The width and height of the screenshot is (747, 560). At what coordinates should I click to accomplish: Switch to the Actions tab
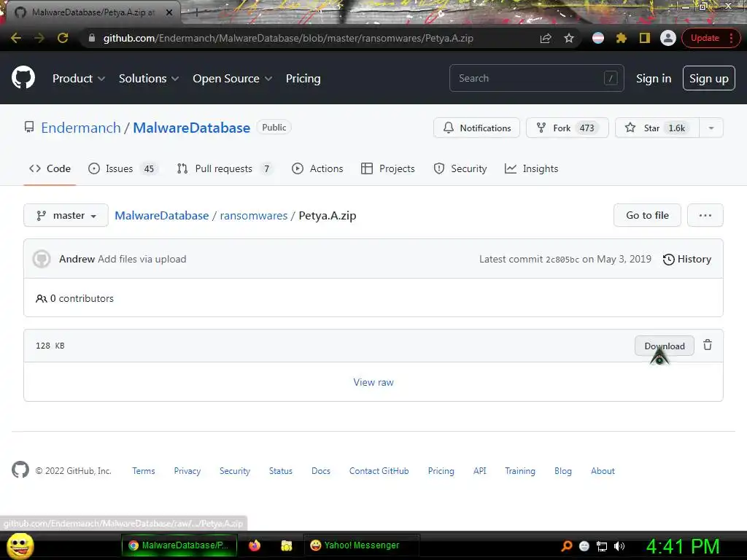point(317,168)
